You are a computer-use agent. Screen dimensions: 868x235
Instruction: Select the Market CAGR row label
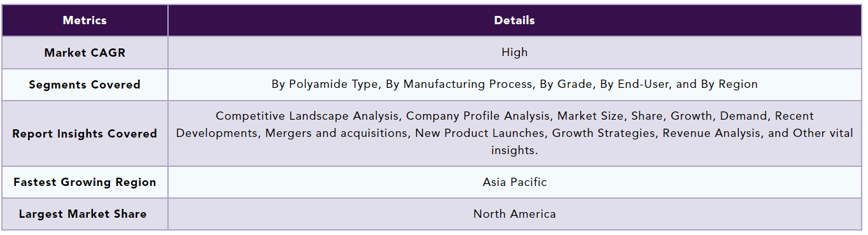click(85, 53)
